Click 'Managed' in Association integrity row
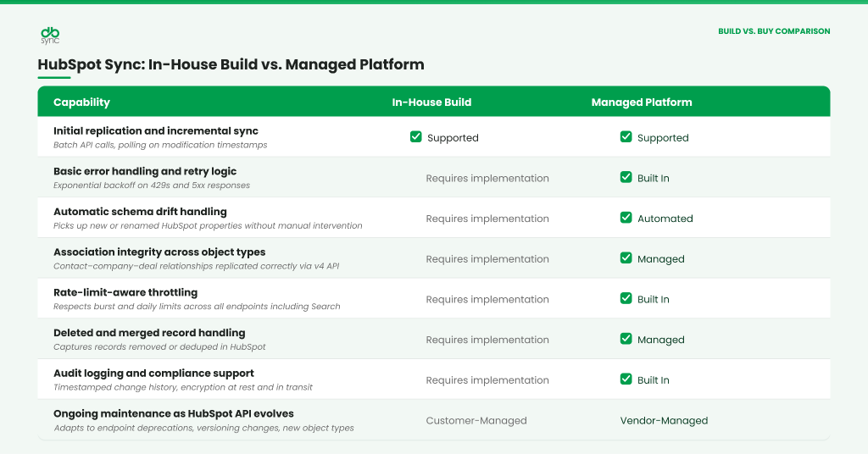The image size is (868, 454). pos(660,259)
